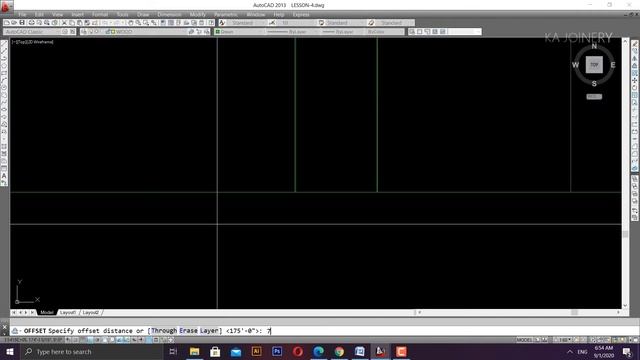This screenshot has height=360, width=640.
Task: Toggle Ortho Mode in status bar
Action: tap(90, 340)
